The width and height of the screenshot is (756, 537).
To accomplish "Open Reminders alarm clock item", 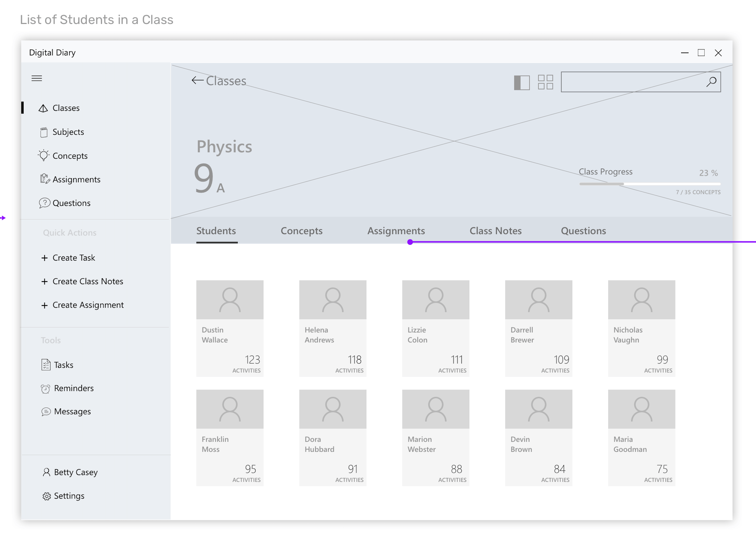I will [x=73, y=388].
